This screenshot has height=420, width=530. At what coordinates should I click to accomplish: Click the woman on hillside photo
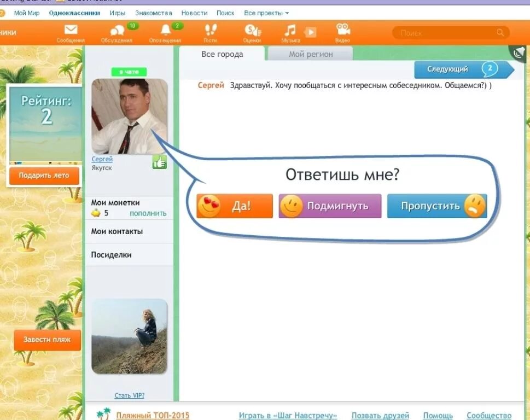point(130,336)
